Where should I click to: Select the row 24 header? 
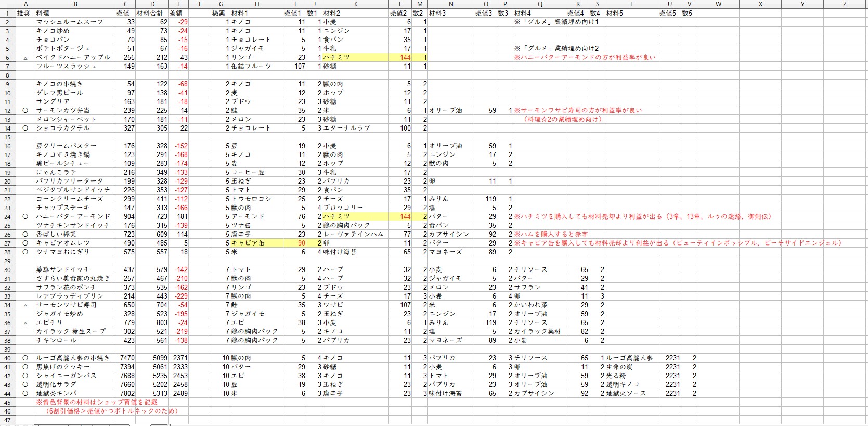point(7,216)
